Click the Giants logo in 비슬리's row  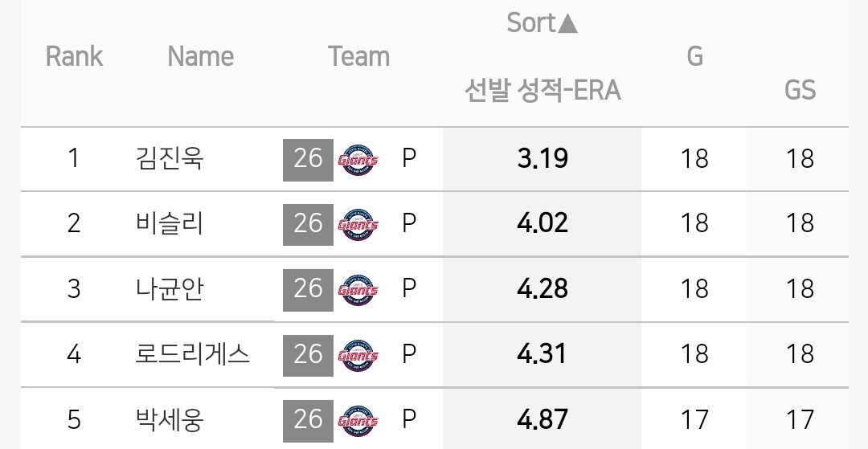pos(358,225)
